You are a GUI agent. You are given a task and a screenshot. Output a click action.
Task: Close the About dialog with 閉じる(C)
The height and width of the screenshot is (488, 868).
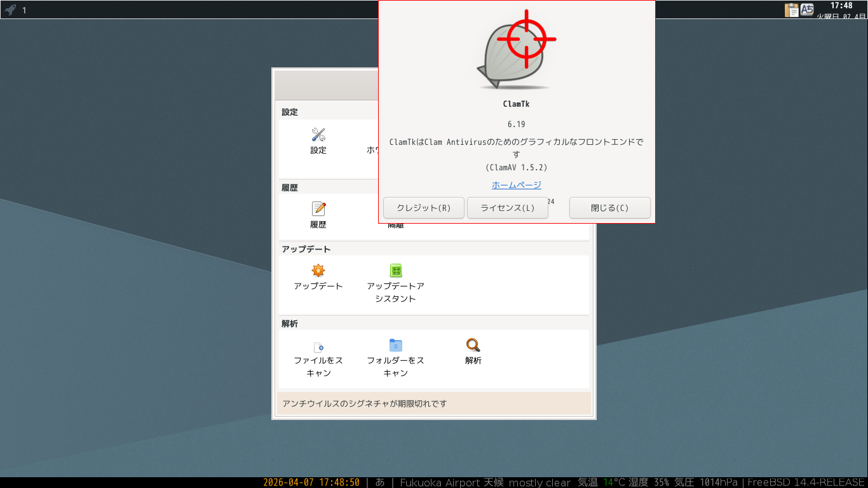pyautogui.click(x=610, y=208)
